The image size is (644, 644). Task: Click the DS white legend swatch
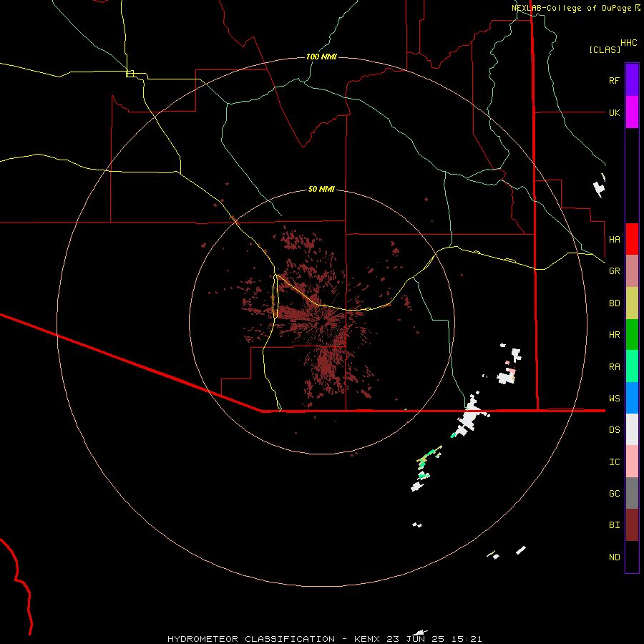click(x=632, y=429)
